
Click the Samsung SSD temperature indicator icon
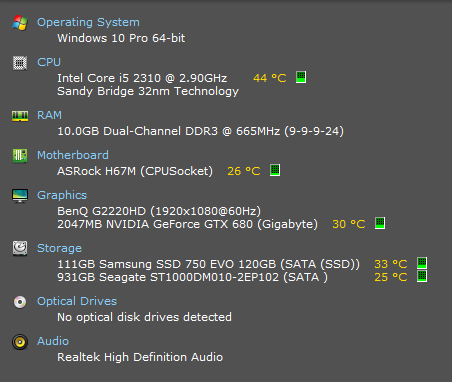422,263
